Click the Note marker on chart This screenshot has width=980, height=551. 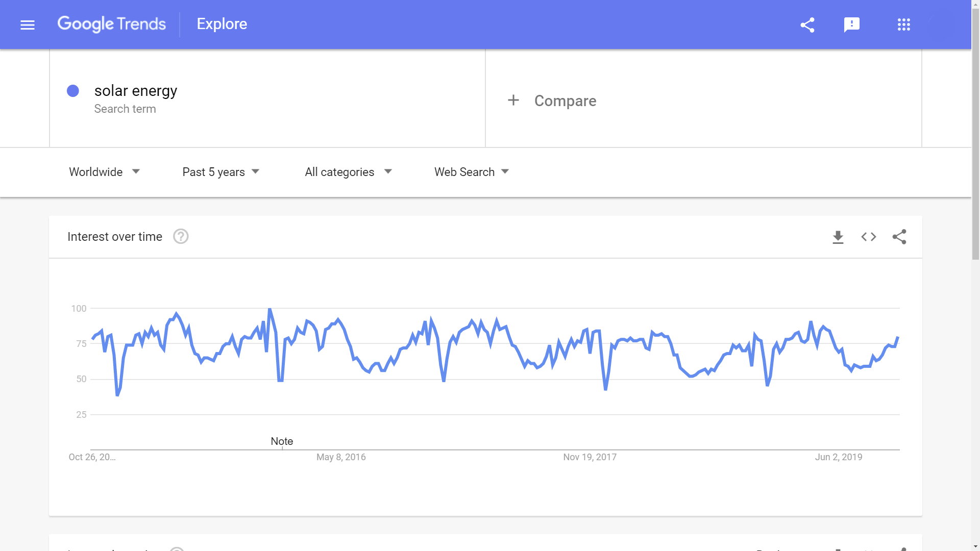282,441
